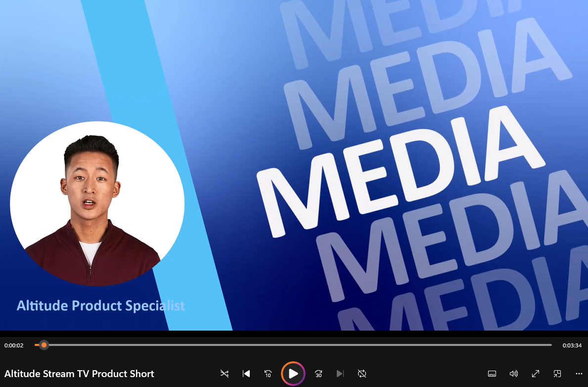Click the total duration 0:03:34
The height and width of the screenshot is (387, 588).
(572, 345)
